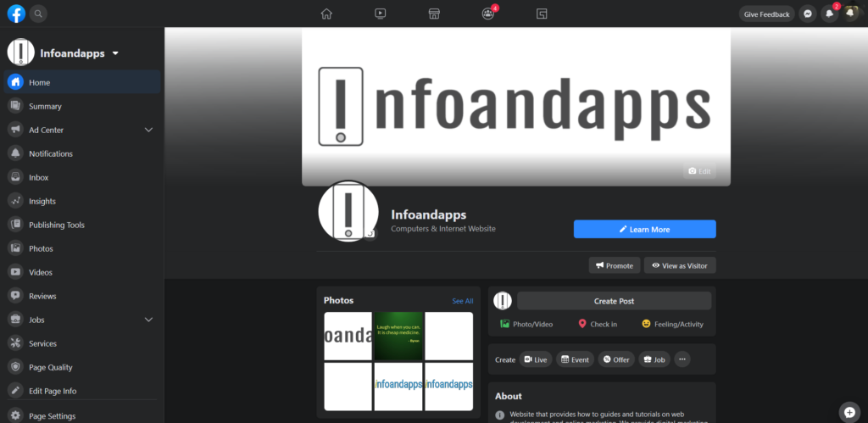Open the Groups icon with red badge

coord(487,14)
